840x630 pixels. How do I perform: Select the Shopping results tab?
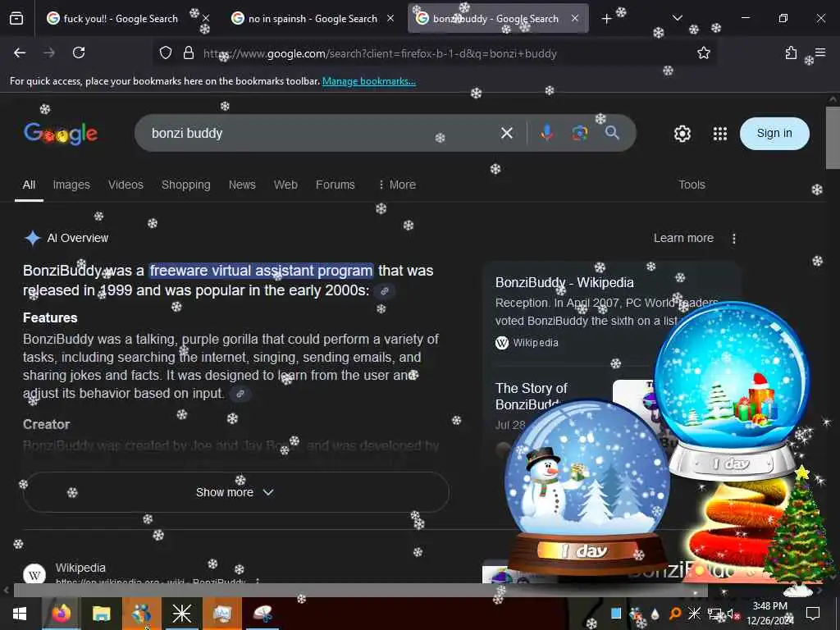186,185
